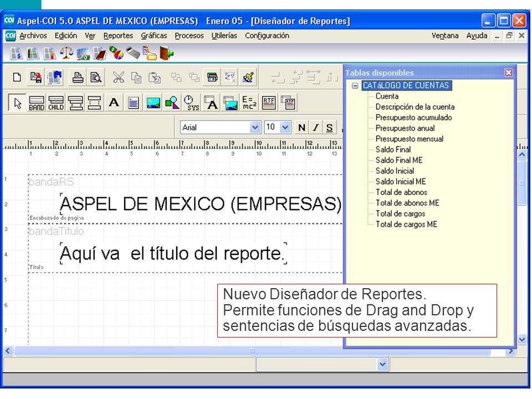532x399 pixels.
Task: Select the Saldo Final field
Action: point(393,150)
